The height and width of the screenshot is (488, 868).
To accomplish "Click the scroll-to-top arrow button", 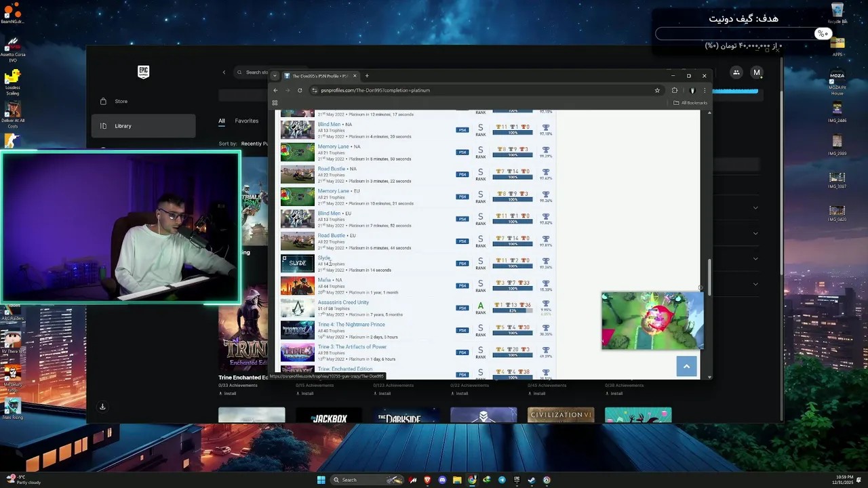I will coord(686,366).
